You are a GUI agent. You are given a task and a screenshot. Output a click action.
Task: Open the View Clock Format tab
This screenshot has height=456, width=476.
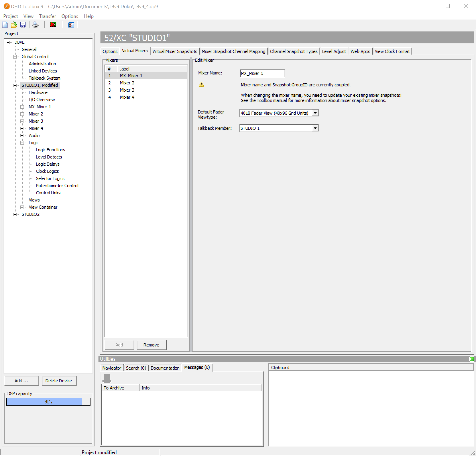coord(392,51)
